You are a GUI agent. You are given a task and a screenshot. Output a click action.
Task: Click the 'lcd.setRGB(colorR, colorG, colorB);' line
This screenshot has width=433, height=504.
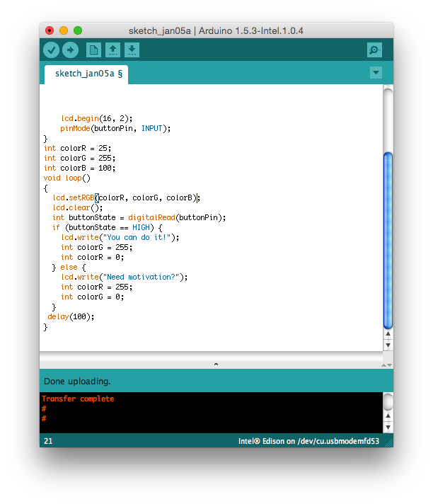pos(127,197)
